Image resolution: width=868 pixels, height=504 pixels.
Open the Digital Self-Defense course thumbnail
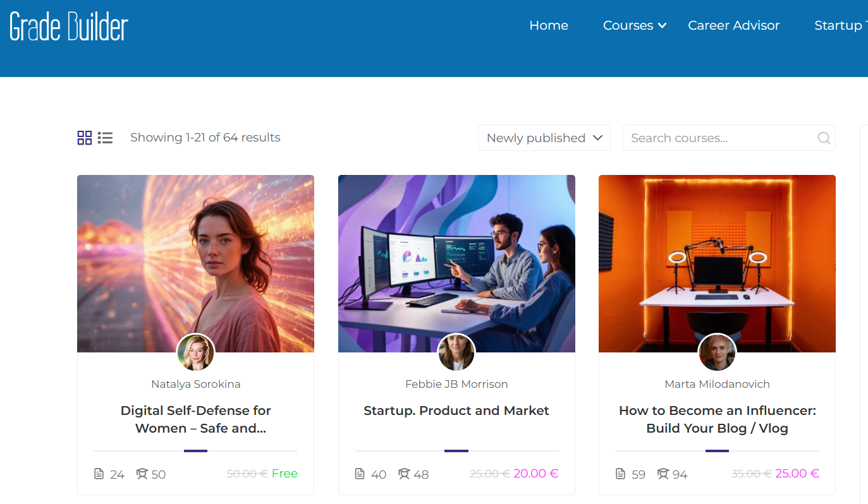[x=196, y=263]
